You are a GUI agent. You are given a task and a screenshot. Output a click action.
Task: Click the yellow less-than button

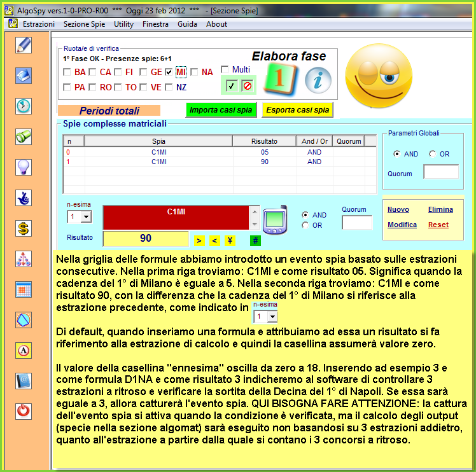click(214, 240)
